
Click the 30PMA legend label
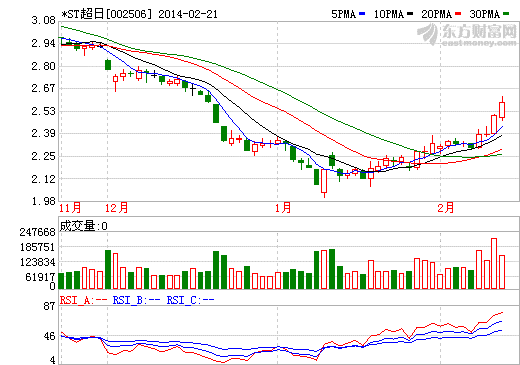pyautogui.click(x=485, y=14)
